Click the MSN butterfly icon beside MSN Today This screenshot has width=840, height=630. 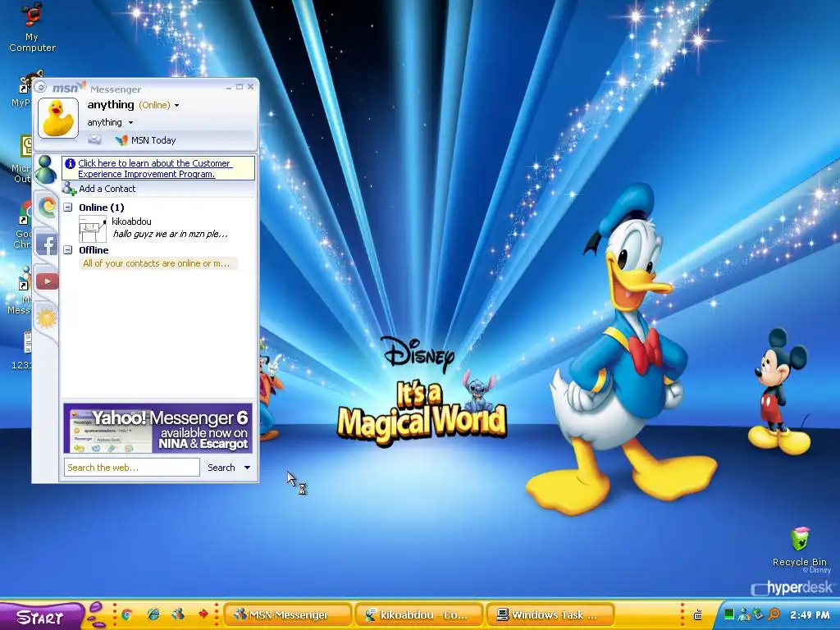[122, 140]
